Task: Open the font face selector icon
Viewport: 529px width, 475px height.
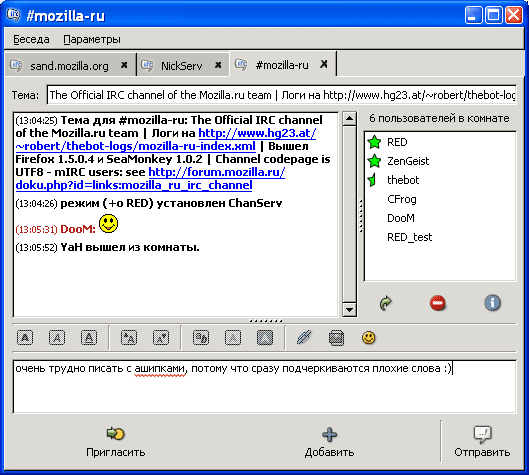Action: (201, 338)
